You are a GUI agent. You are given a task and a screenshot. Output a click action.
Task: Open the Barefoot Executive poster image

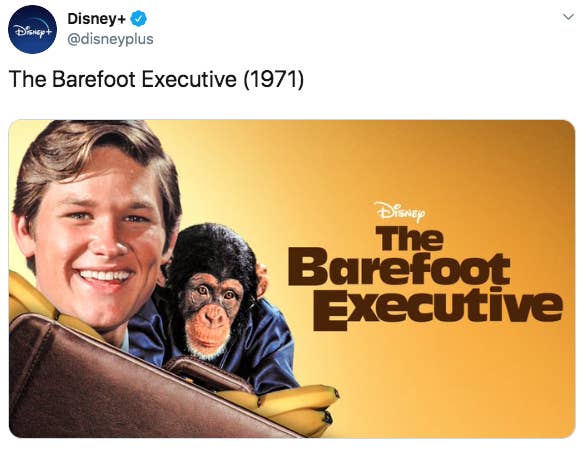coord(292,279)
